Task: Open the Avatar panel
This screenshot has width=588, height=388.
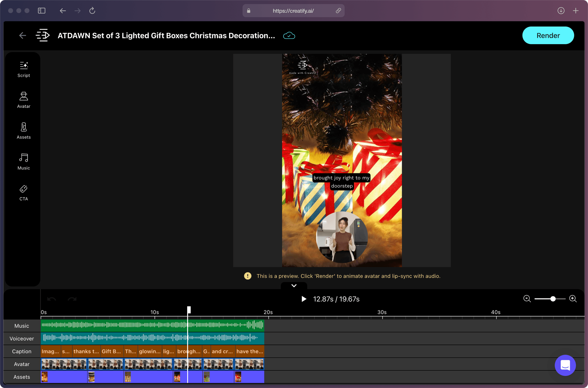Action: pos(23,100)
